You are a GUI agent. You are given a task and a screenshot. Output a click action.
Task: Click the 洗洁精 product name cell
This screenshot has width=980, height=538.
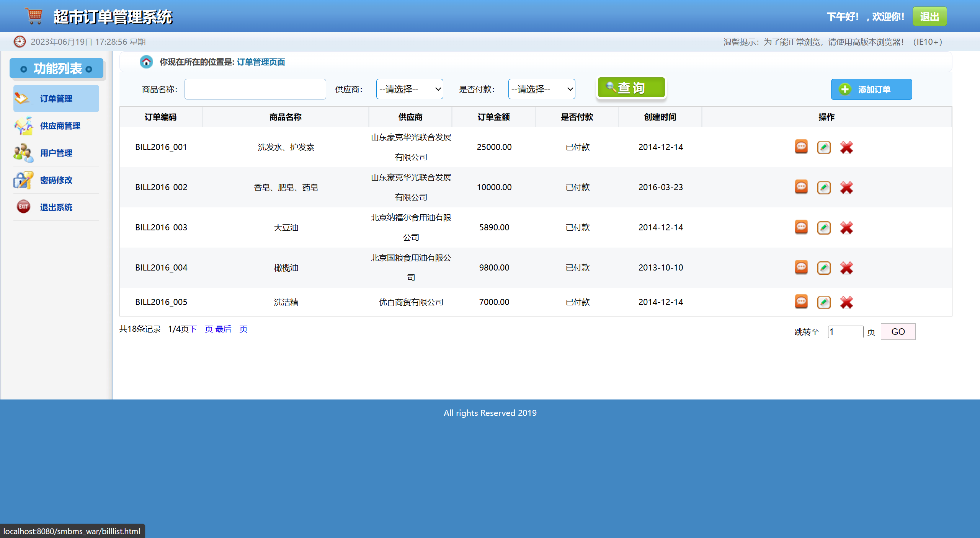(286, 302)
